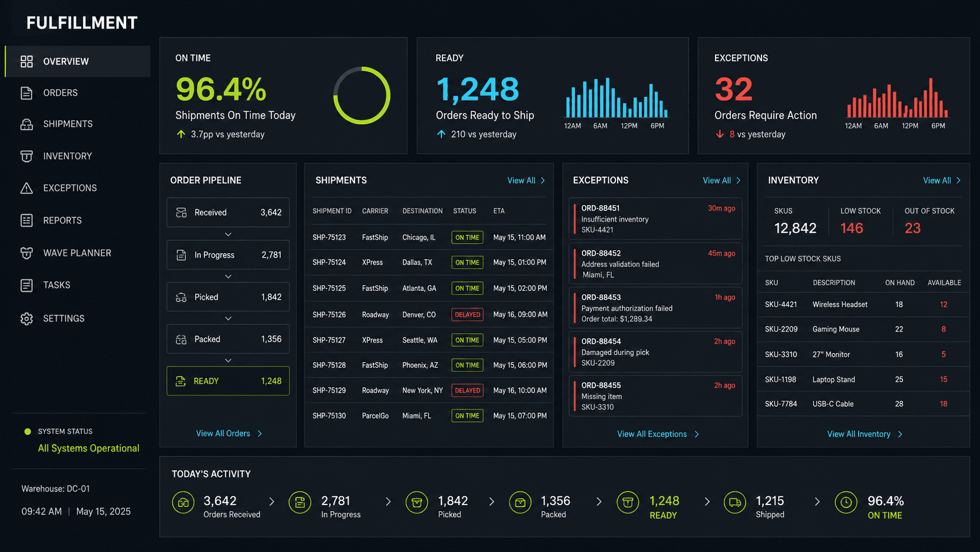Click the In Progress stage icon in pipeline
Screen dimensions: 980x552
pos(181,255)
